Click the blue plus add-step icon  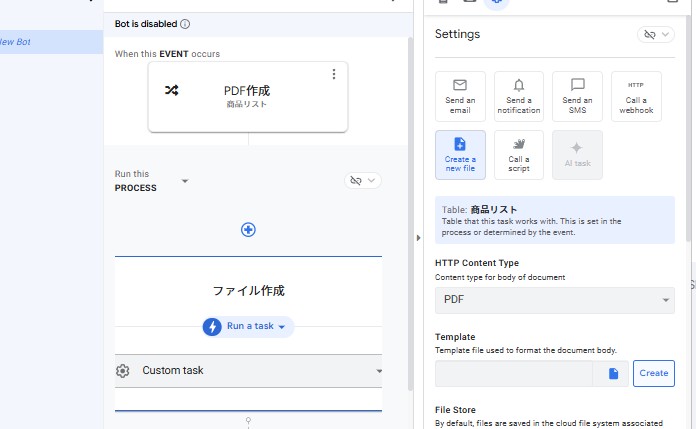tap(248, 230)
